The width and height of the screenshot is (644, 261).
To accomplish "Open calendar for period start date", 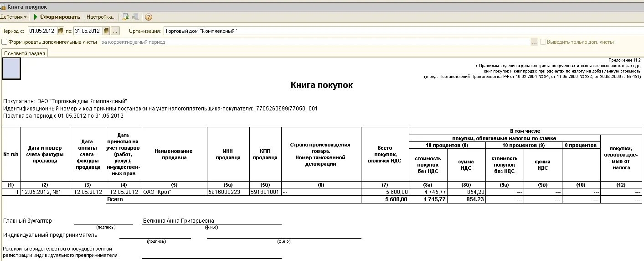I will [x=60, y=31].
